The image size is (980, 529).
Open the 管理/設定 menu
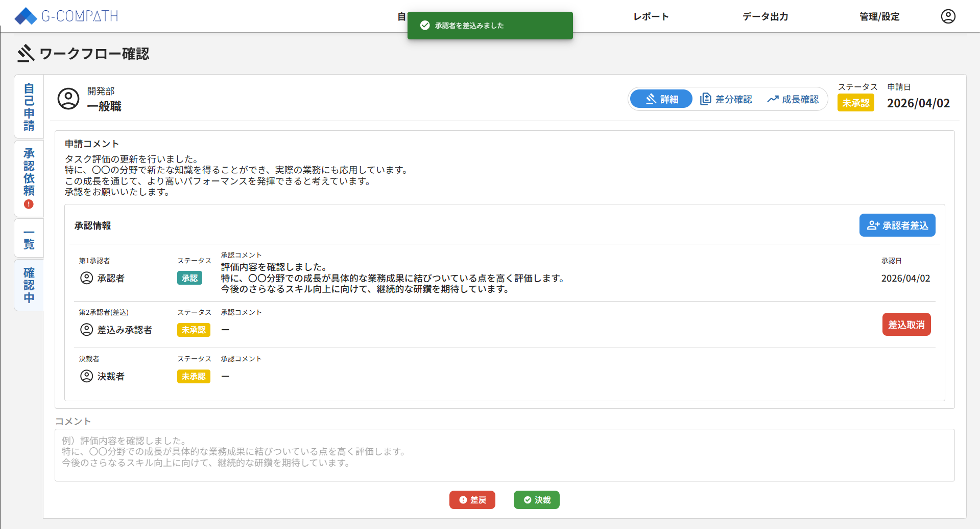tap(879, 16)
